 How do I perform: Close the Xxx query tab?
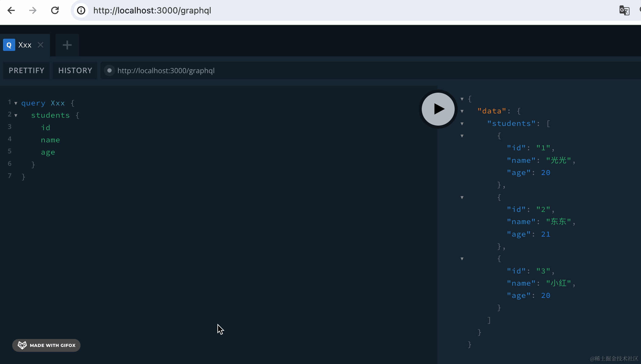[41, 45]
